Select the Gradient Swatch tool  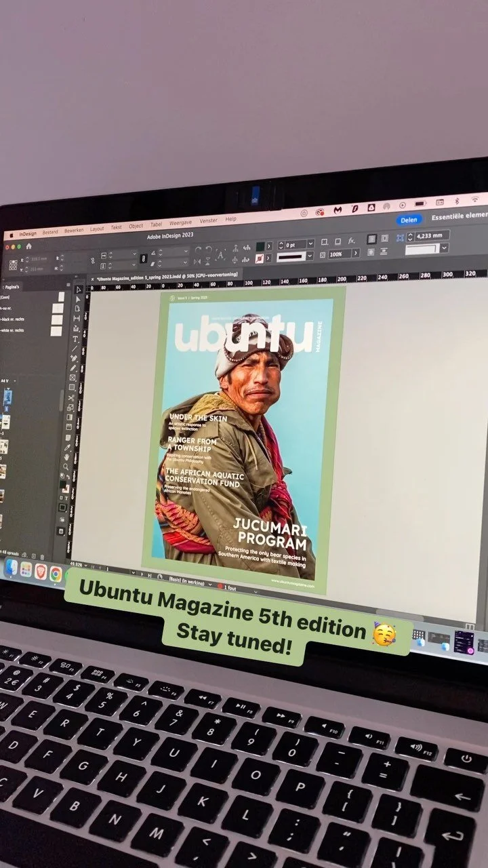click(69, 417)
